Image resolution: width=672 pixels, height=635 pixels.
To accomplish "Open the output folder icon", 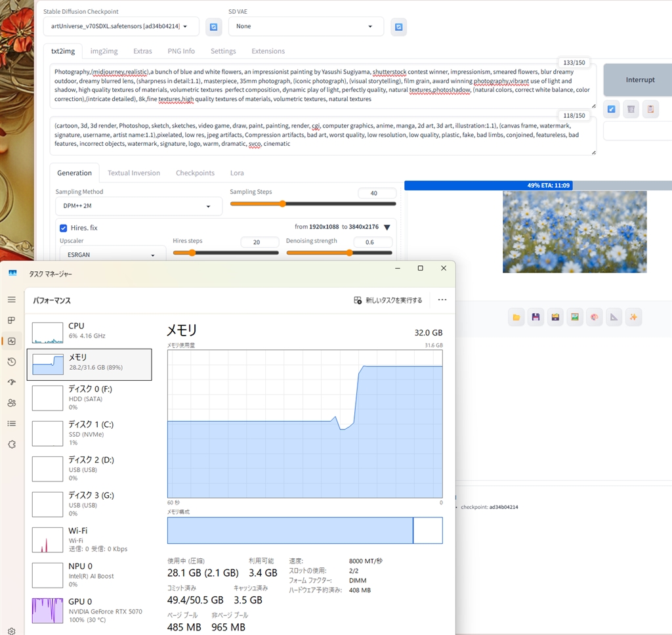I will 516,317.
